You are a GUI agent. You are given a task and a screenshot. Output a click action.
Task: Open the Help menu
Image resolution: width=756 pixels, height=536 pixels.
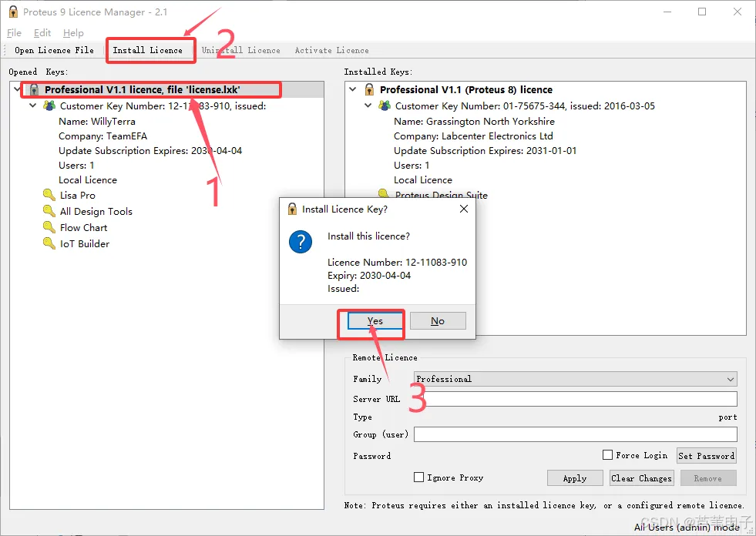(73, 33)
